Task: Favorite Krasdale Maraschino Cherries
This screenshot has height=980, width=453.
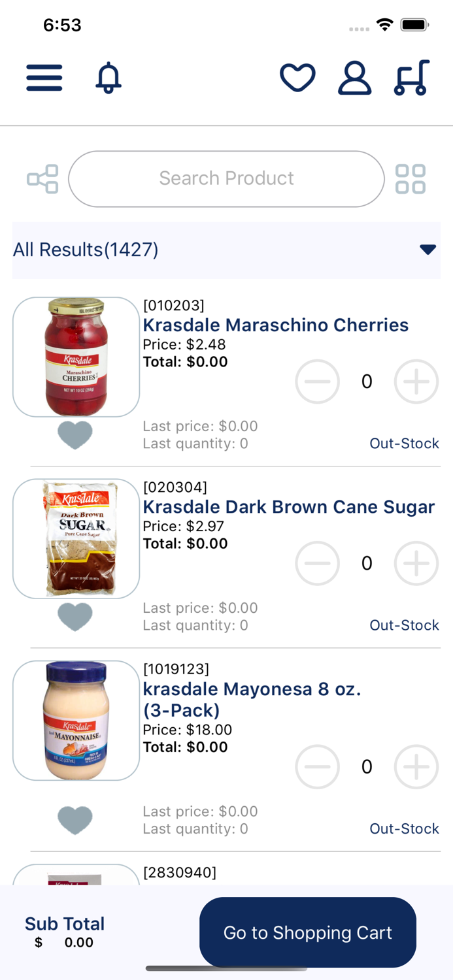Action: point(75,435)
